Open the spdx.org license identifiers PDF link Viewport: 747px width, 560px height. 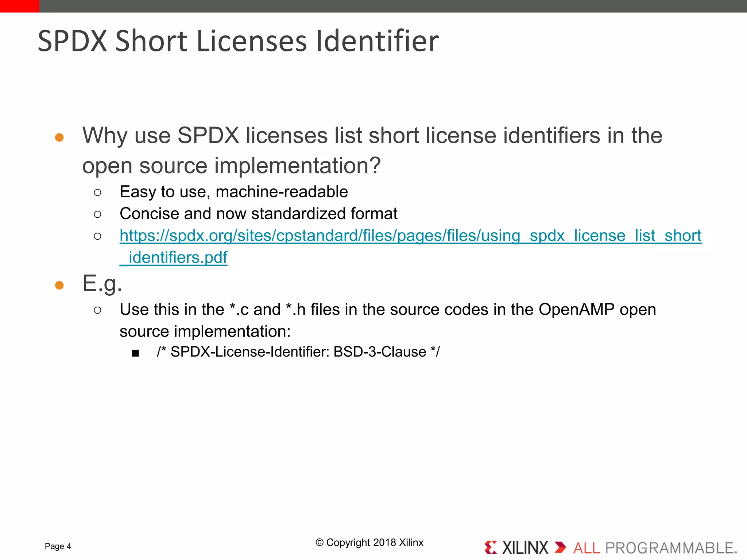410,246
